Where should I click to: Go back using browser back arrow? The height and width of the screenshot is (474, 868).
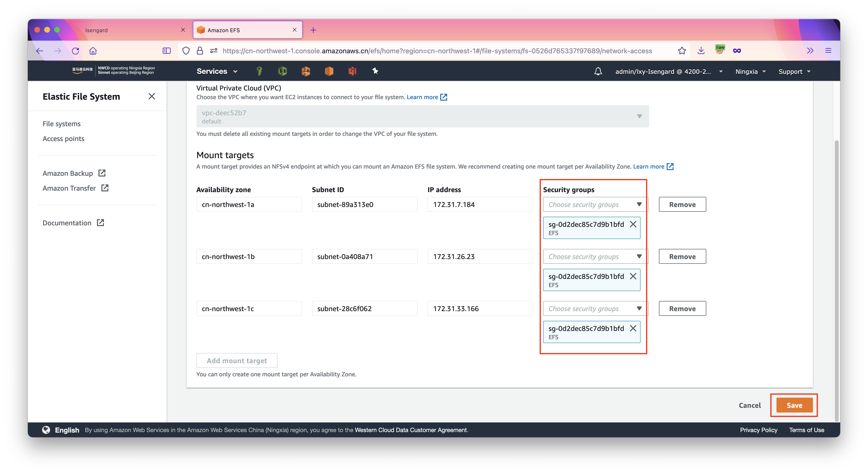click(x=40, y=51)
